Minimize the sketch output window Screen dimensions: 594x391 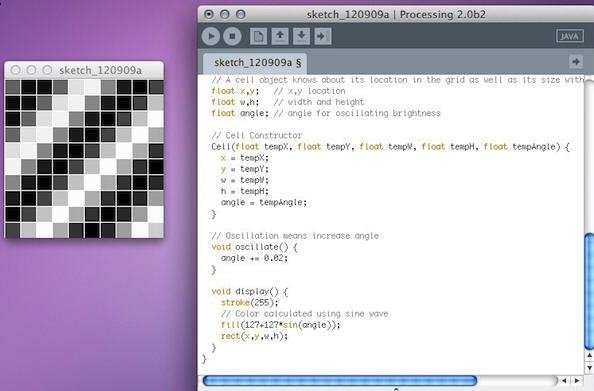point(31,70)
